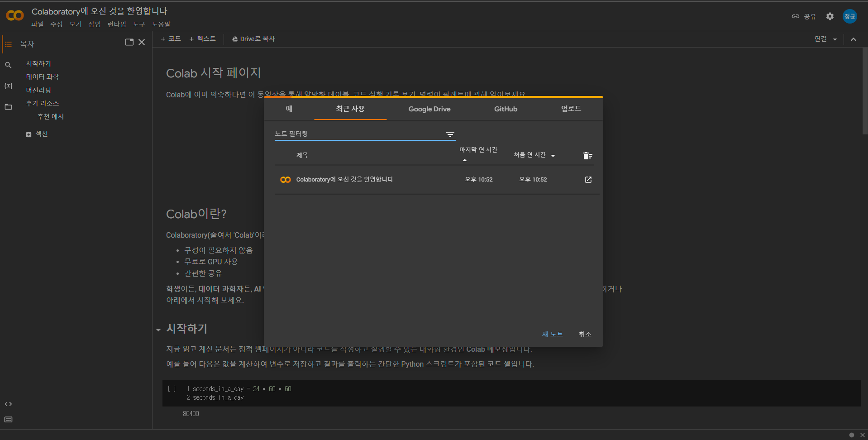Open the 연결 dropdown arrow
This screenshot has height=440, width=868.
pyautogui.click(x=835, y=39)
